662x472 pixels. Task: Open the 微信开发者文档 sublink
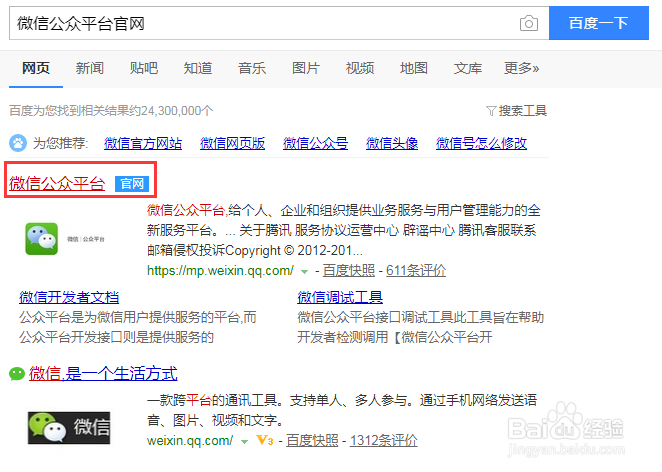click(69, 297)
